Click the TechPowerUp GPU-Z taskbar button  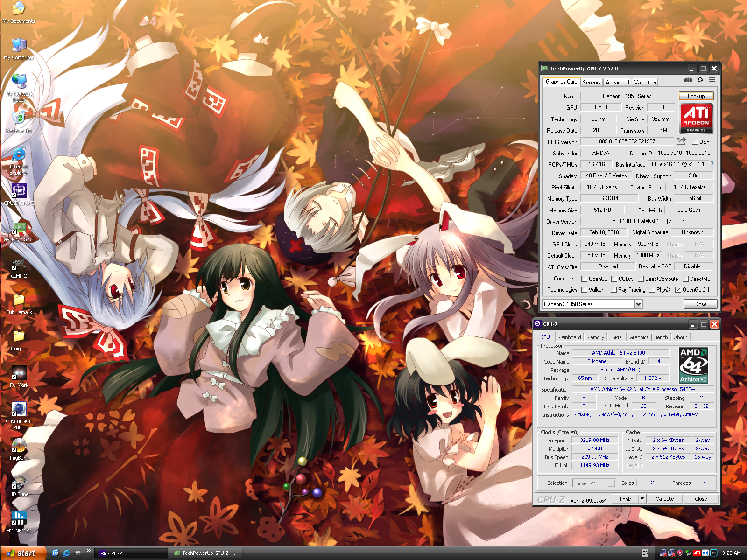point(207,553)
